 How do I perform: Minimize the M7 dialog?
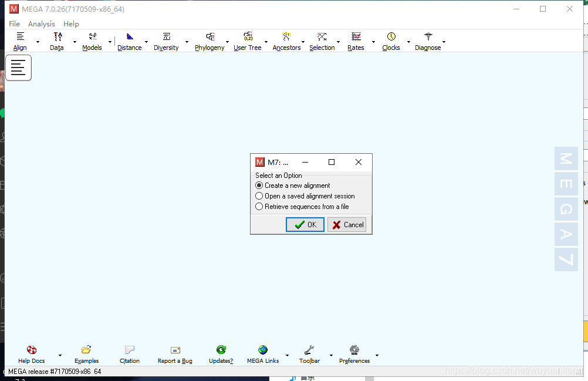pyautogui.click(x=305, y=162)
